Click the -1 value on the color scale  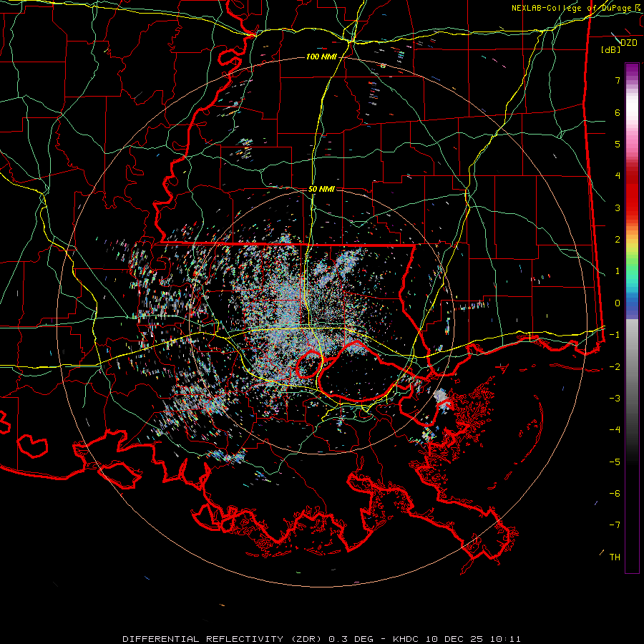(x=615, y=335)
